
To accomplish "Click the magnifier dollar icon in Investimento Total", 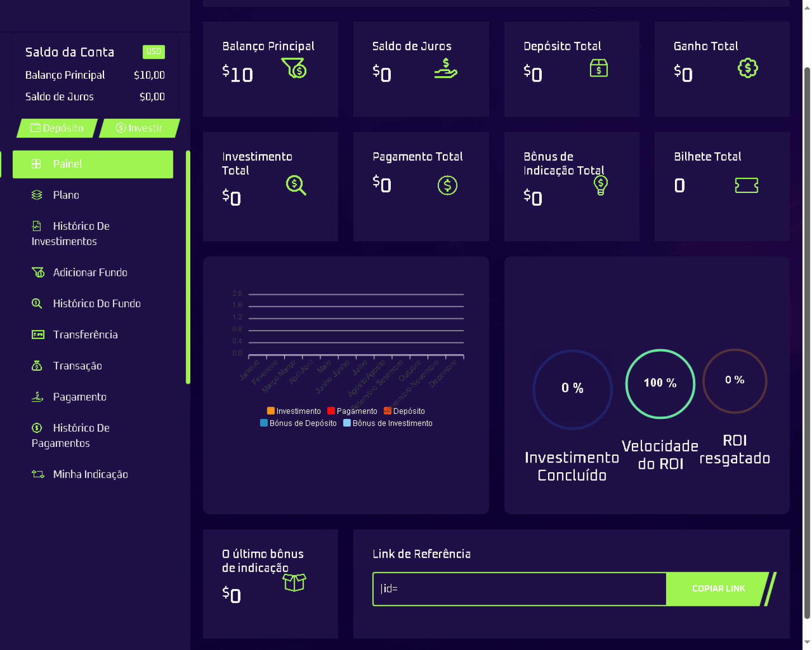I will (296, 185).
